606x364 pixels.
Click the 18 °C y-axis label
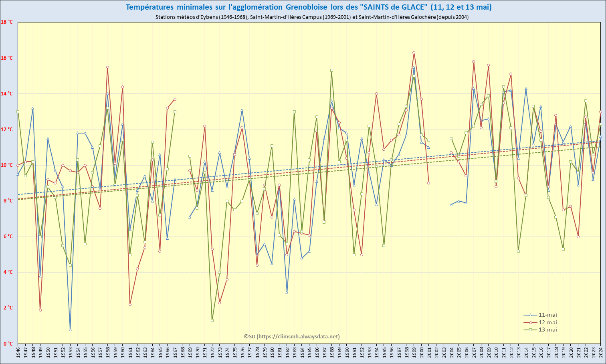coord(7,22)
